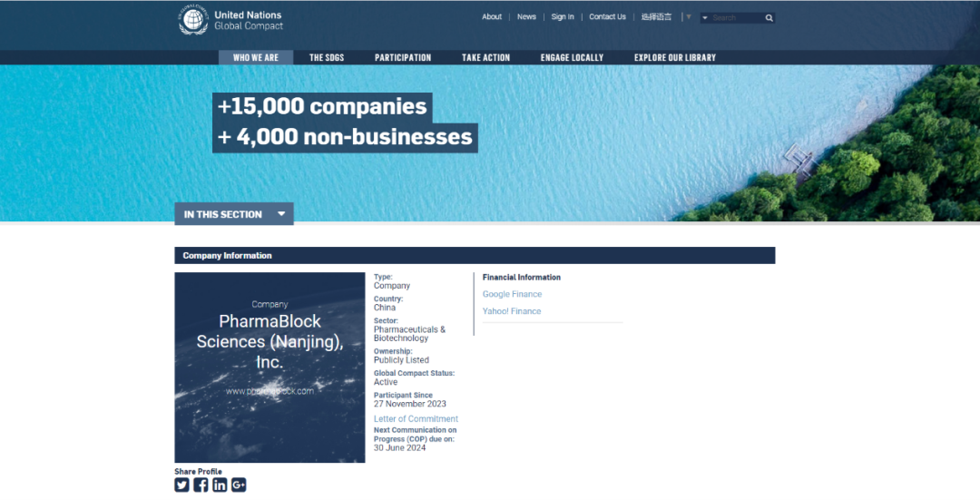980x500 pixels.
Task: Open The SDGs menu
Action: tap(327, 57)
